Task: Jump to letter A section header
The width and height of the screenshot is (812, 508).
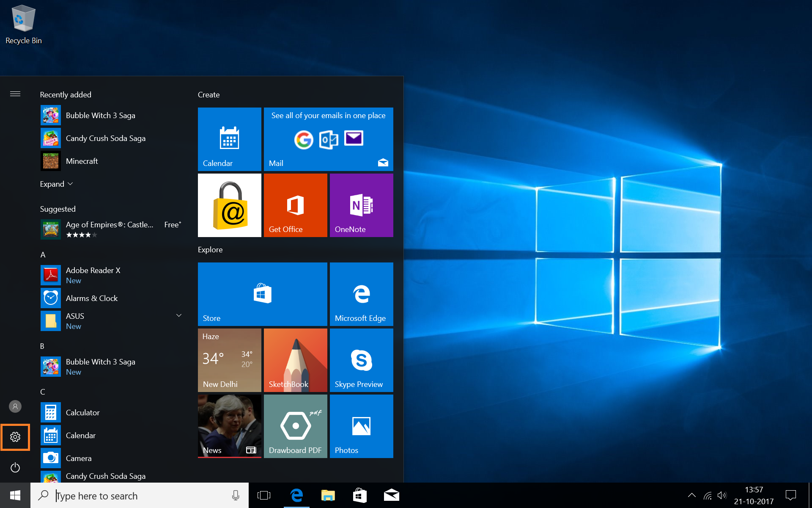Action: pyautogui.click(x=43, y=255)
